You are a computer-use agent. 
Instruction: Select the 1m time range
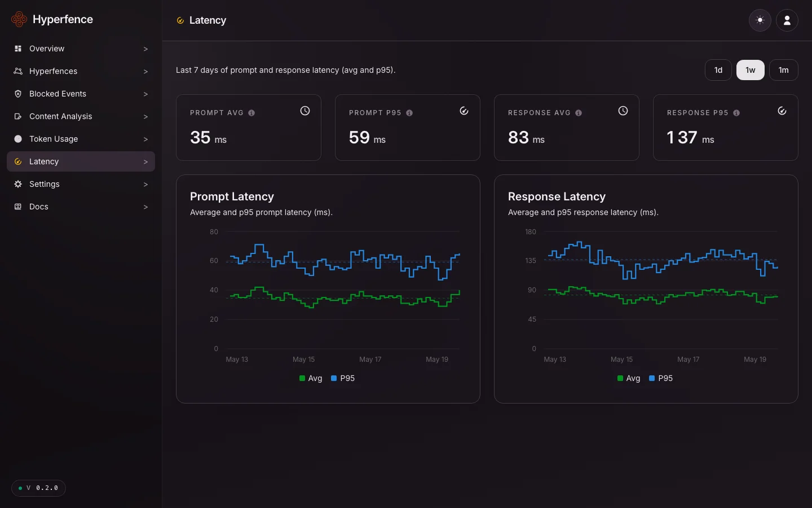tap(784, 70)
